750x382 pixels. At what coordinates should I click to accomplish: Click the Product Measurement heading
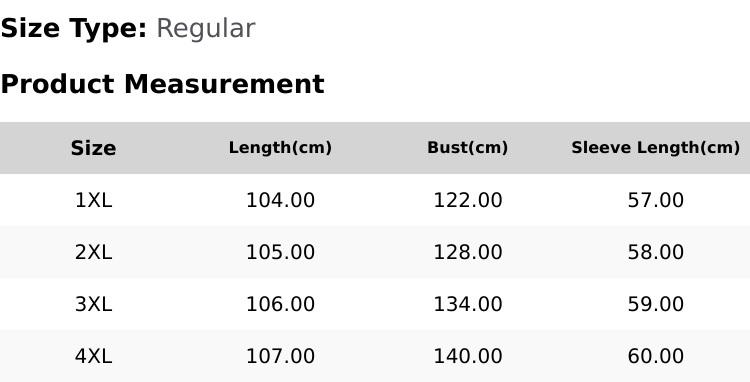click(163, 84)
